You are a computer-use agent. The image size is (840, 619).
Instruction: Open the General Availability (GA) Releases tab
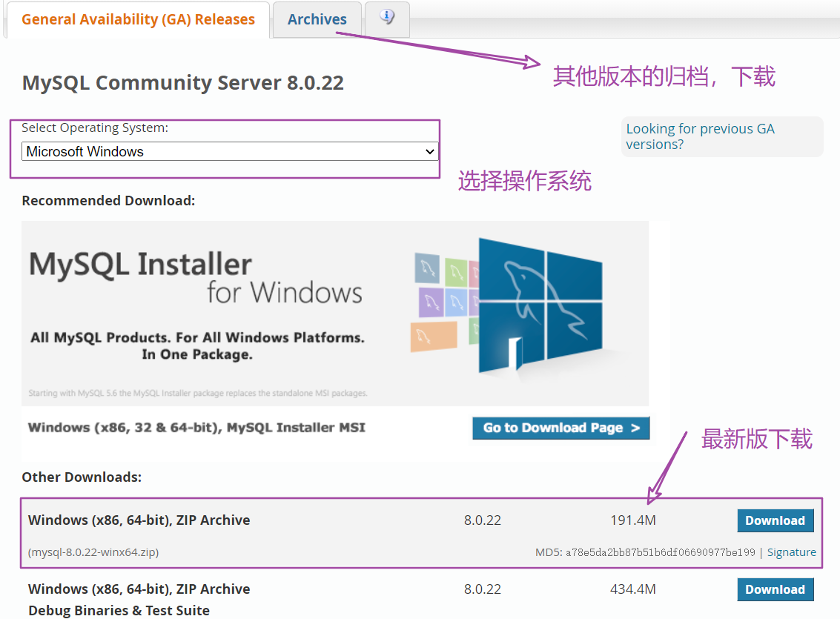pyautogui.click(x=138, y=20)
